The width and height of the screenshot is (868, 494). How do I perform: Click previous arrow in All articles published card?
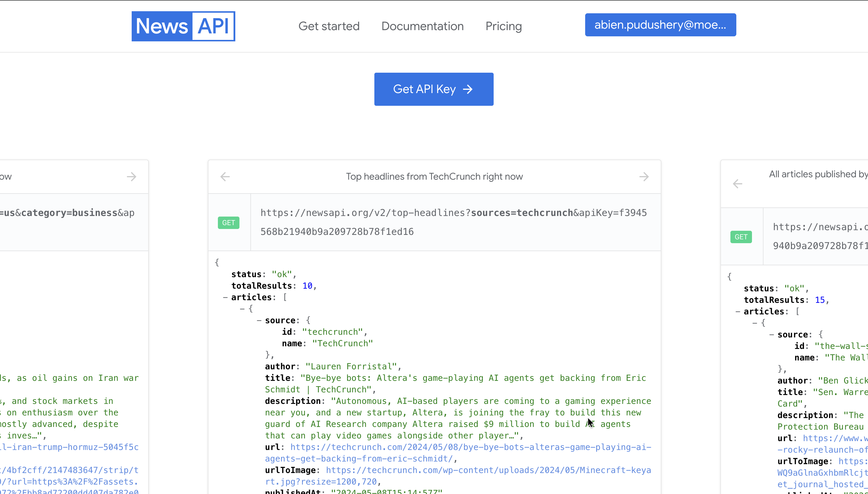(x=738, y=184)
